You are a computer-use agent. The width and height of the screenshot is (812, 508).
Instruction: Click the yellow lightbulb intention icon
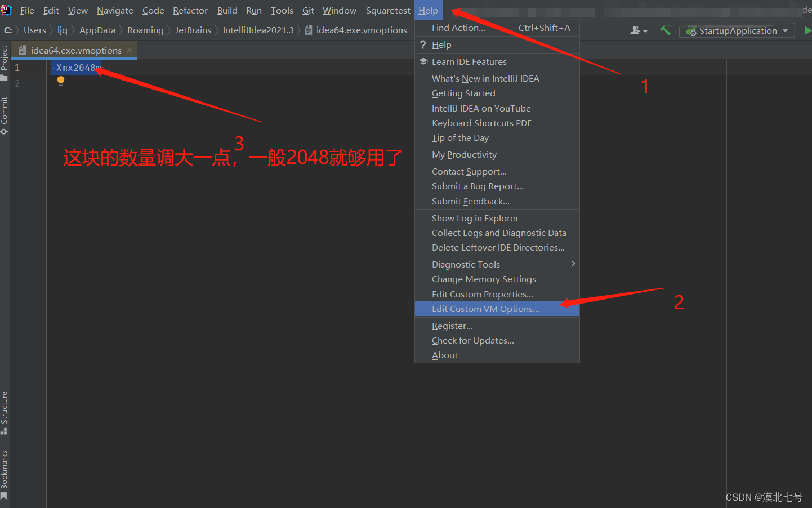click(61, 82)
